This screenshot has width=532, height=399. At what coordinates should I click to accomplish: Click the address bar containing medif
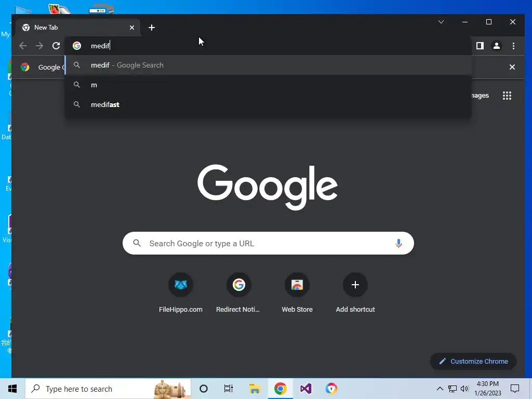(268, 46)
